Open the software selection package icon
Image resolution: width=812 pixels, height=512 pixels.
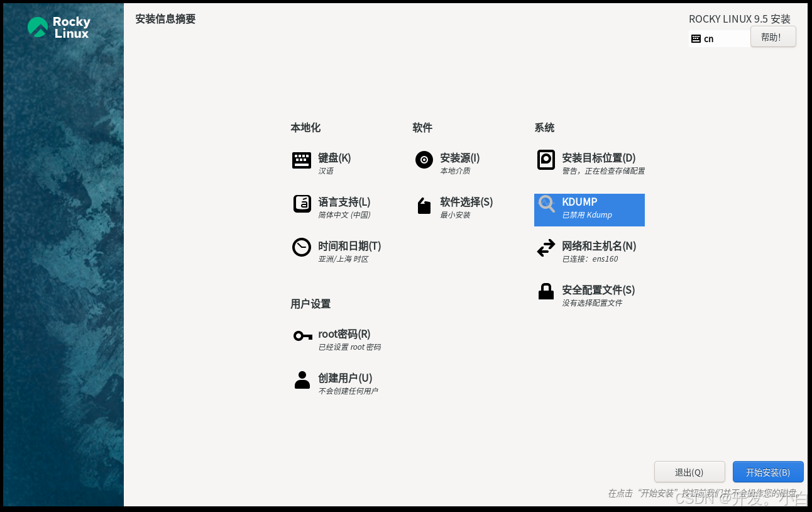[x=424, y=206]
